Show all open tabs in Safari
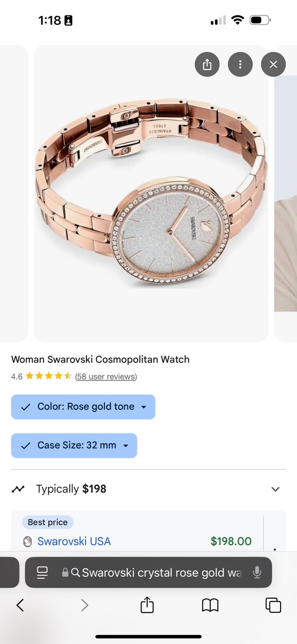 [x=273, y=605]
